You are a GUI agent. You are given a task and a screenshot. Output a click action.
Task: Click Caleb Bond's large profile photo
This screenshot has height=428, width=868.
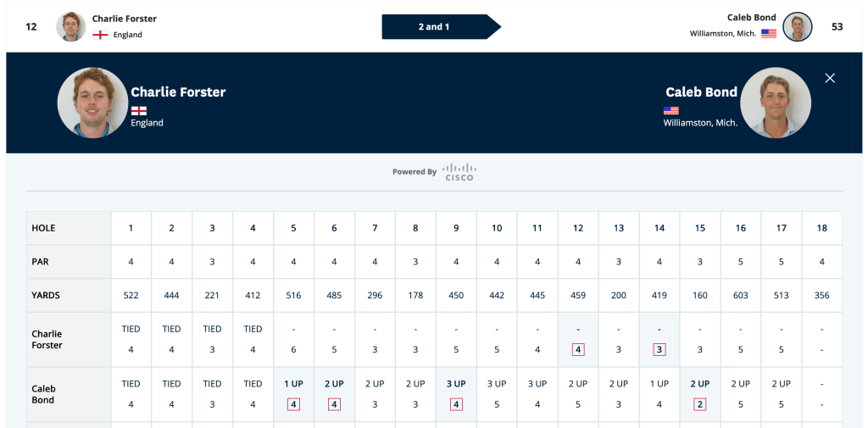(x=776, y=103)
